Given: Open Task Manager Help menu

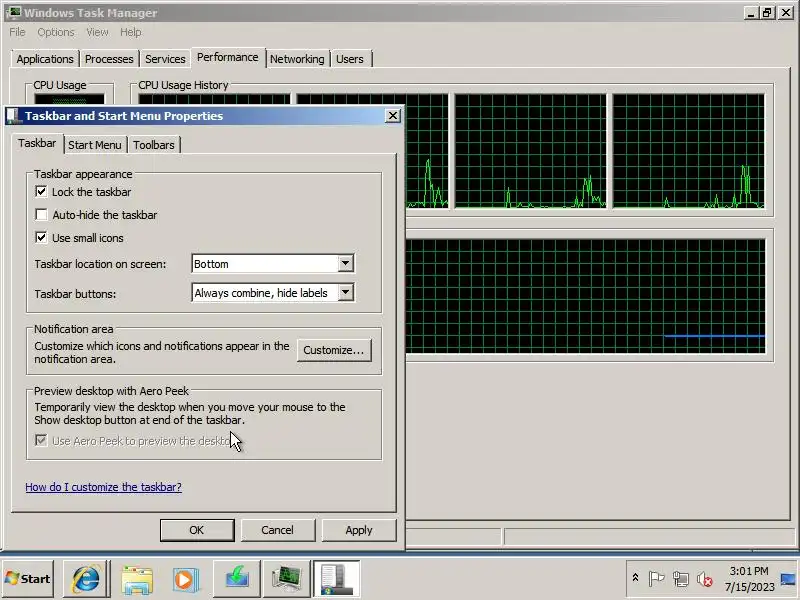Looking at the screenshot, I should [x=131, y=32].
